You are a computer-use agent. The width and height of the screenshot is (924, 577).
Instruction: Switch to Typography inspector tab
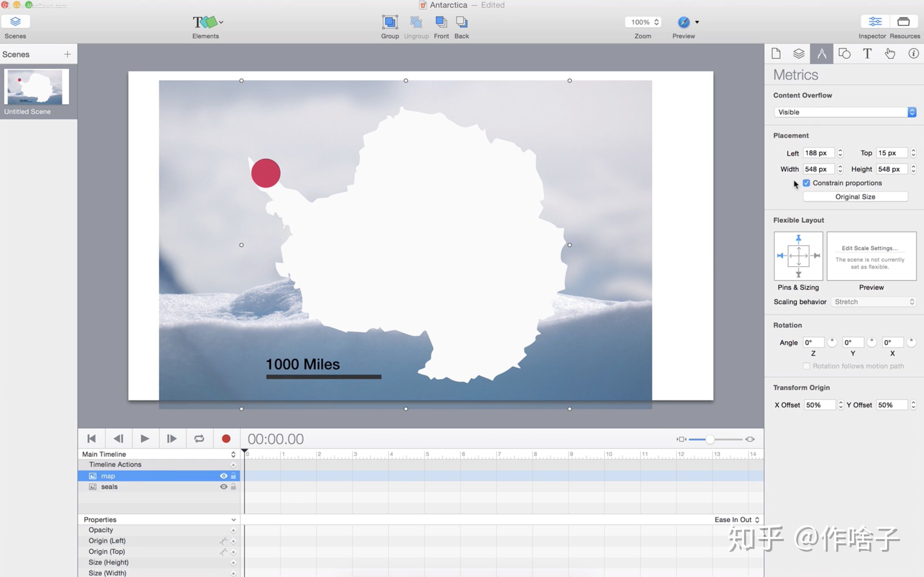867,53
